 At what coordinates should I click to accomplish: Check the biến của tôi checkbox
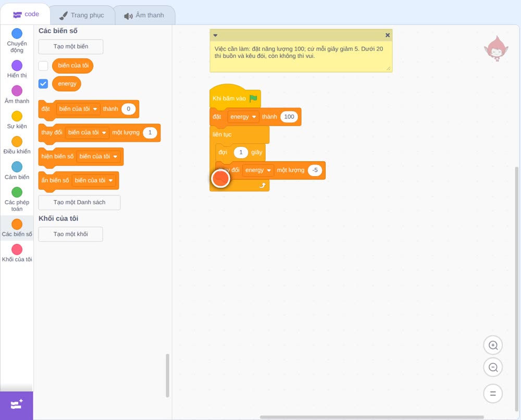pos(43,66)
